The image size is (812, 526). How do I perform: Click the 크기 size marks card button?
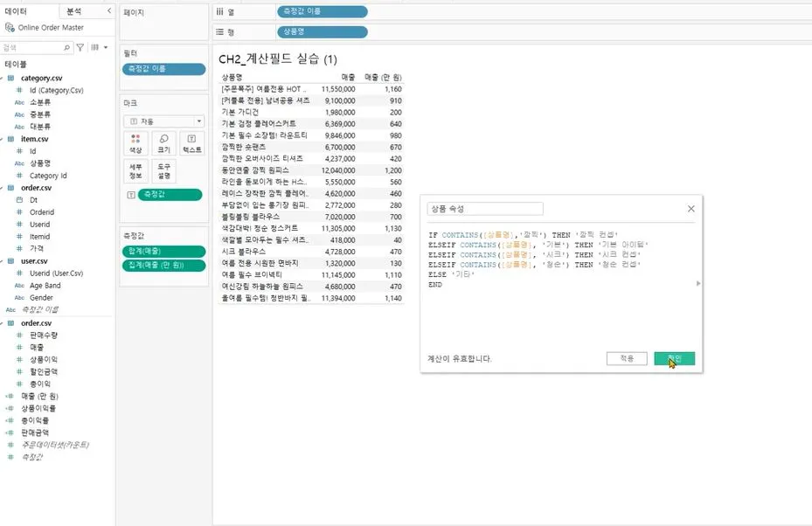pos(163,143)
